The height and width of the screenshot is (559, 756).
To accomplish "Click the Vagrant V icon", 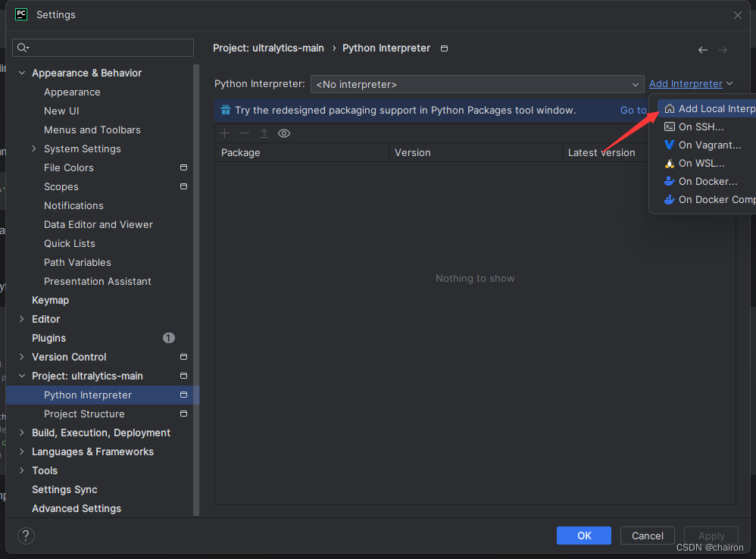I will coord(669,145).
